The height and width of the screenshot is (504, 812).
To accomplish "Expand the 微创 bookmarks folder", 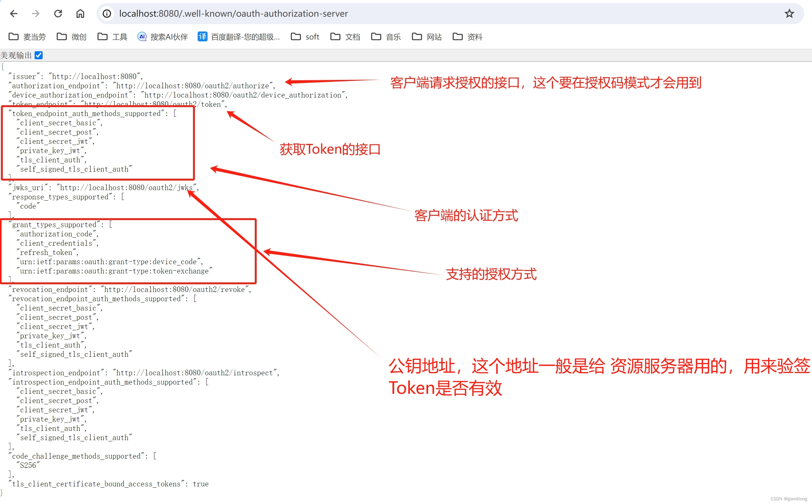I will pos(72,37).
